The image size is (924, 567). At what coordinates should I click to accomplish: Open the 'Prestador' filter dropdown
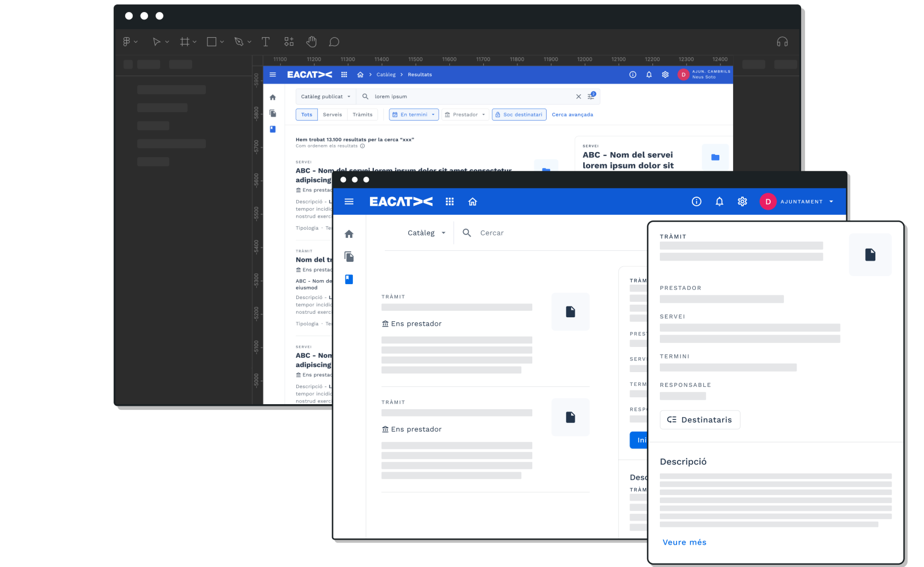(x=465, y=115)
